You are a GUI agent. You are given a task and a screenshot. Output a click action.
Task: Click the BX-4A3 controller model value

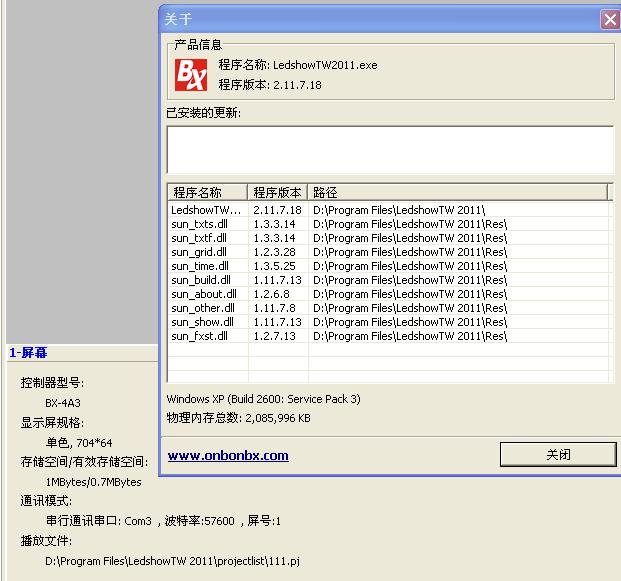pyautogui.click(x=63, y=403)
